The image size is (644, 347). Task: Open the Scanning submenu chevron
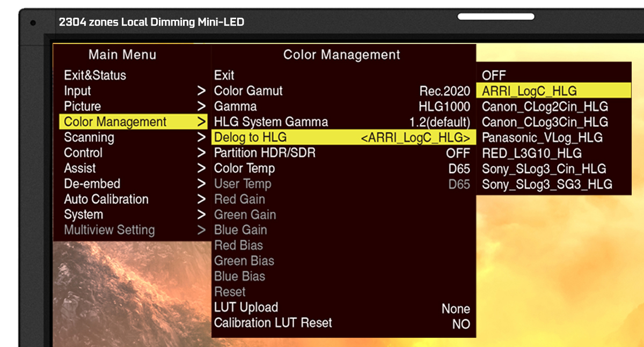201,138
